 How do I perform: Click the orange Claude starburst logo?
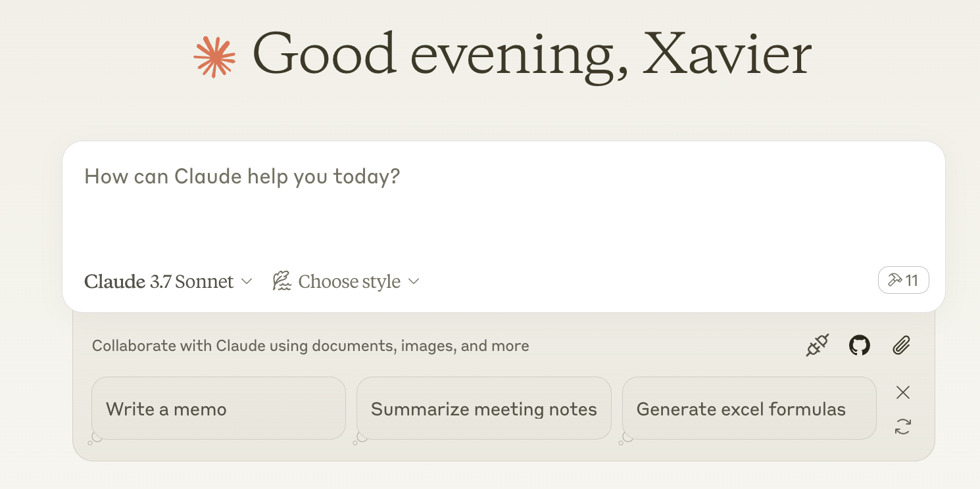coord(214,57)
